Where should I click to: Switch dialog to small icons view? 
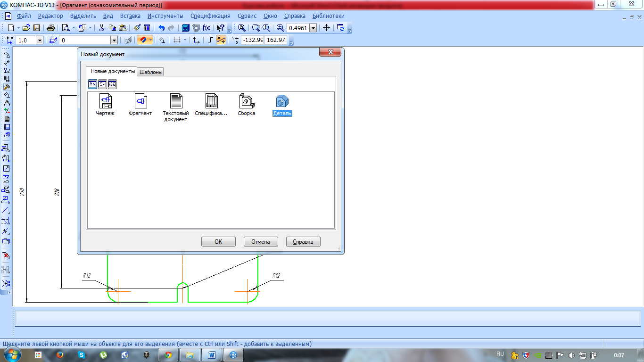point(102,84)
